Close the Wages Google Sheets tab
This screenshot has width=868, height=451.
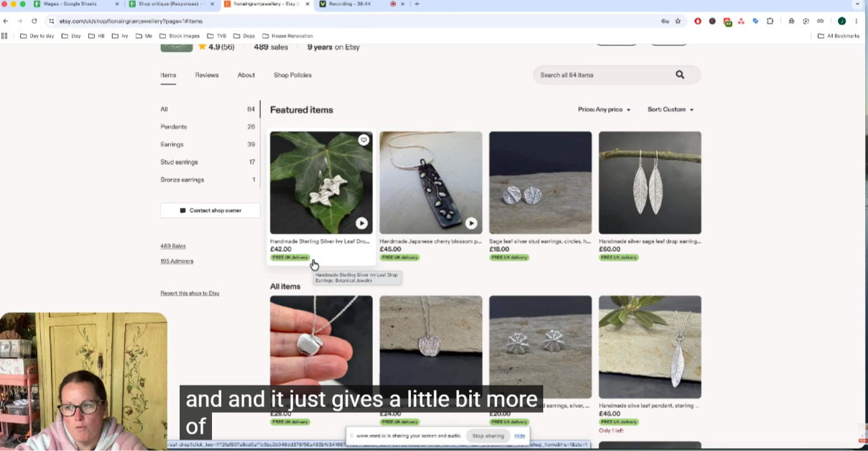117,4
